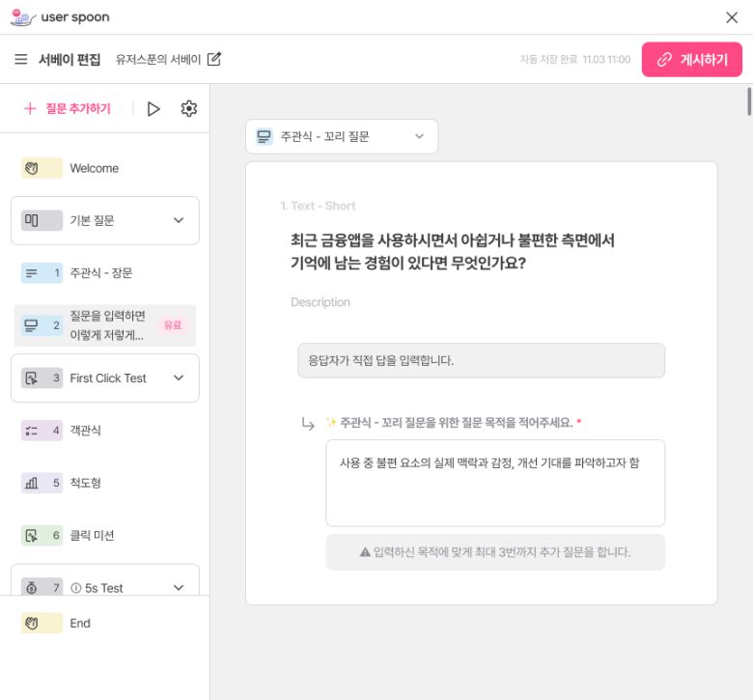
Task: Click the edit pencil icon beside survey title
Action: (214, 60)
